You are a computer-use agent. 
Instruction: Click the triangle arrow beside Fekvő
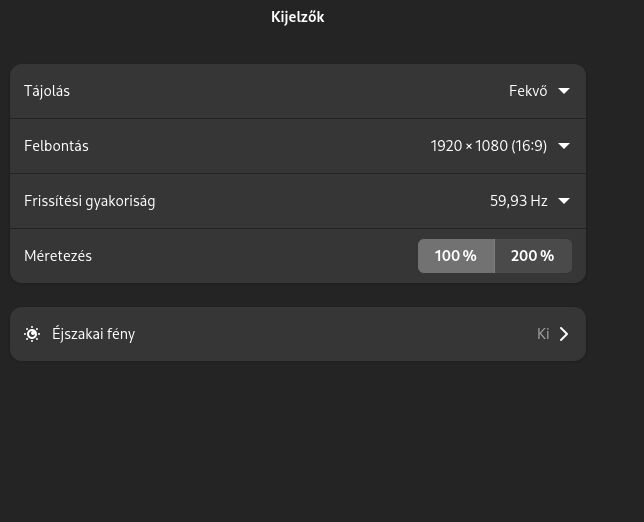pyautogui.click(x=564, y=91)
